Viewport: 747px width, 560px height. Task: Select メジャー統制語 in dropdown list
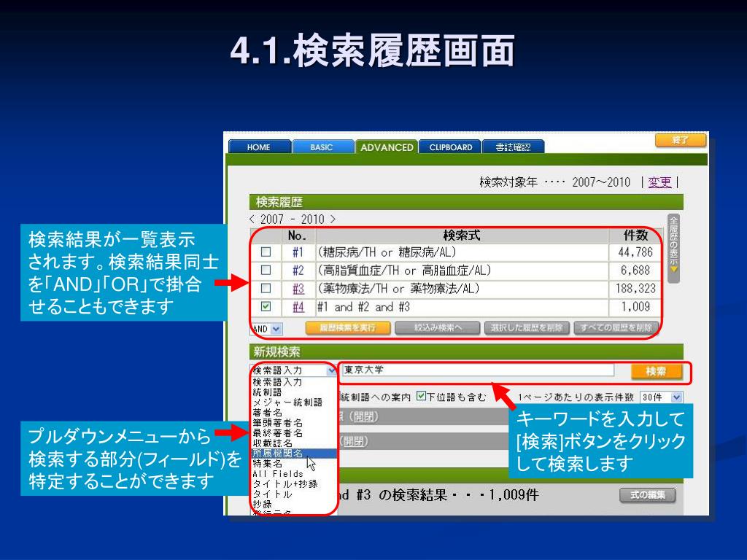287,402
